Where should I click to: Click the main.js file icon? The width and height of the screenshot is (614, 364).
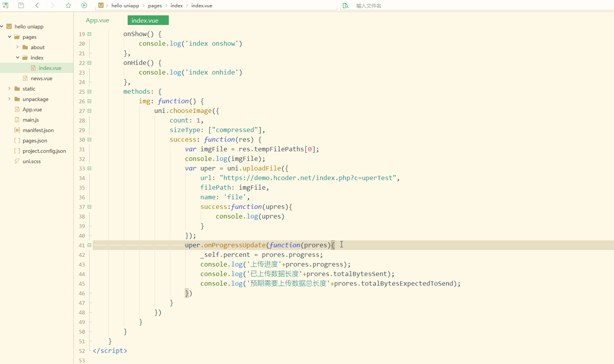click(x=17, y=120)
